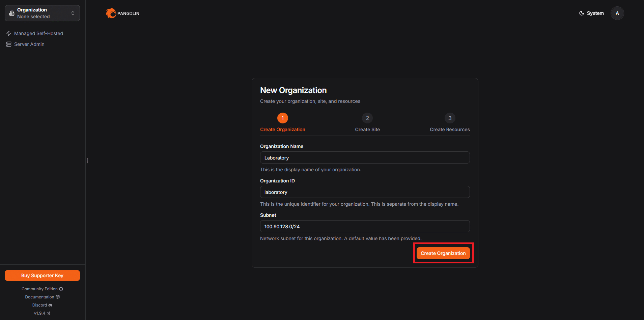Screen dimensions: 644x320
Task: Open the Organization selector dropdown
Action: point(42,13)
